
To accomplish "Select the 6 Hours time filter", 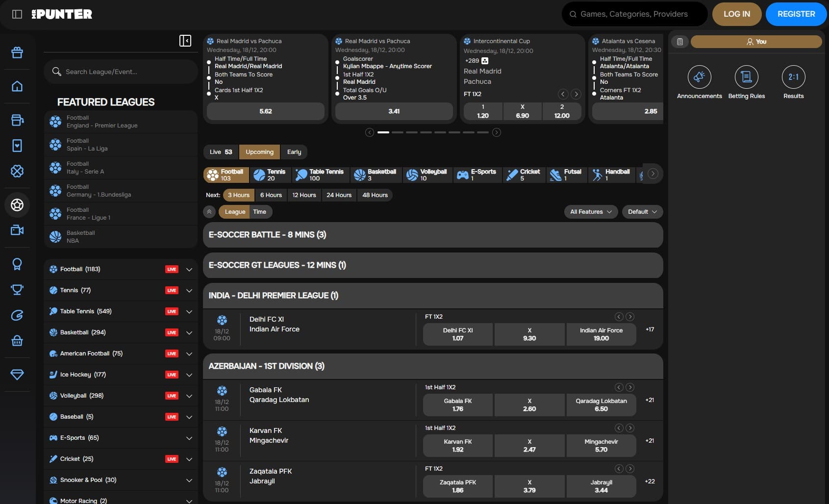I will pyautogui.click(x=271, y=195).
